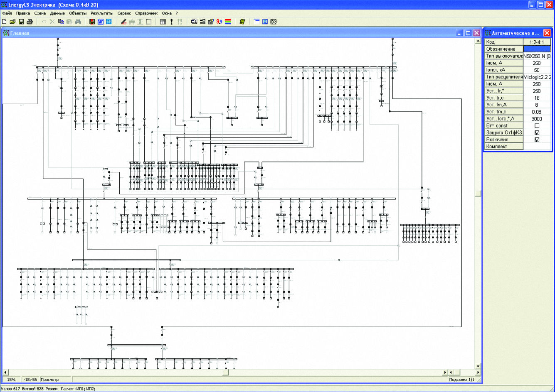Open the Справочник menu

[146, 13]
